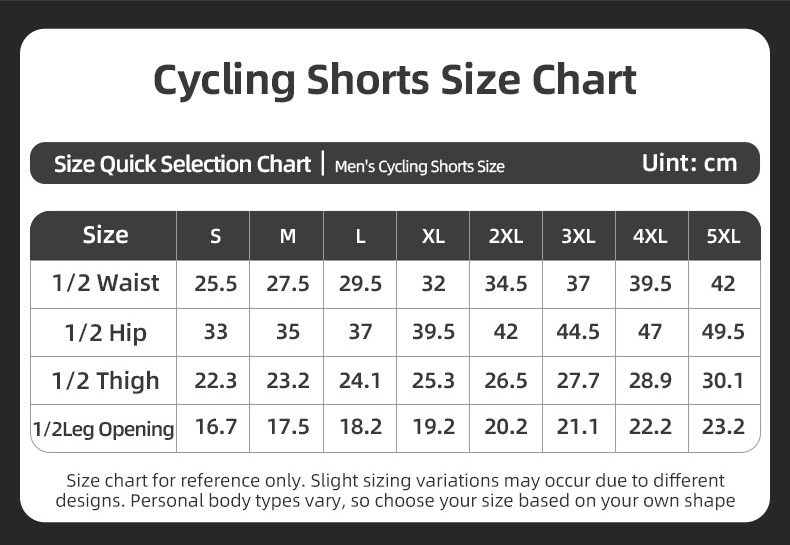This screenshot has width=790, height=545.
Task: Select the 1/2 Waist row label
Action: click(x=105, y=283)
